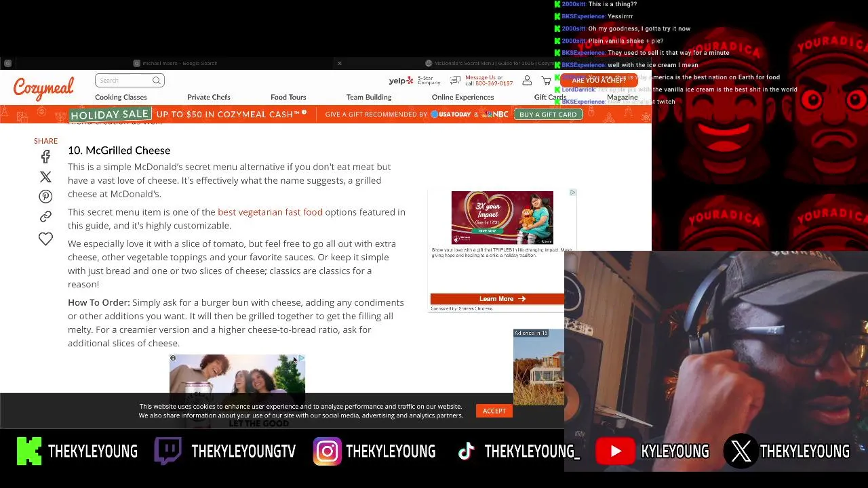Screen dimensions: 868x488
Task: Click the AdChoices icon on bottom ad
Action: (301, 358)
